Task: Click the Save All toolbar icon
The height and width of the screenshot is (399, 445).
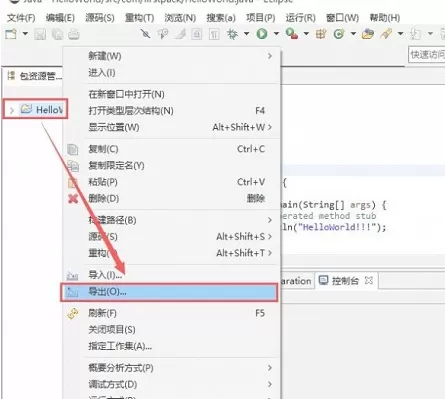Action: pyautogui.click(x=57, y=34)
